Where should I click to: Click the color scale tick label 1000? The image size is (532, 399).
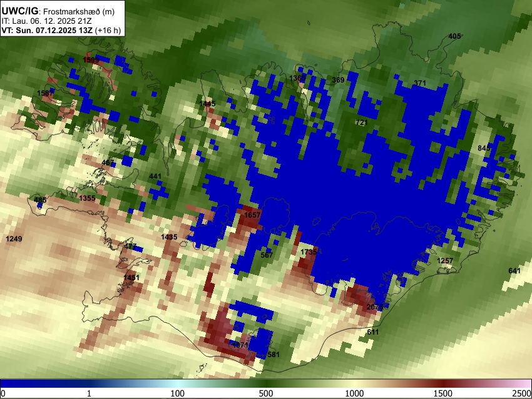click(354, 393)
